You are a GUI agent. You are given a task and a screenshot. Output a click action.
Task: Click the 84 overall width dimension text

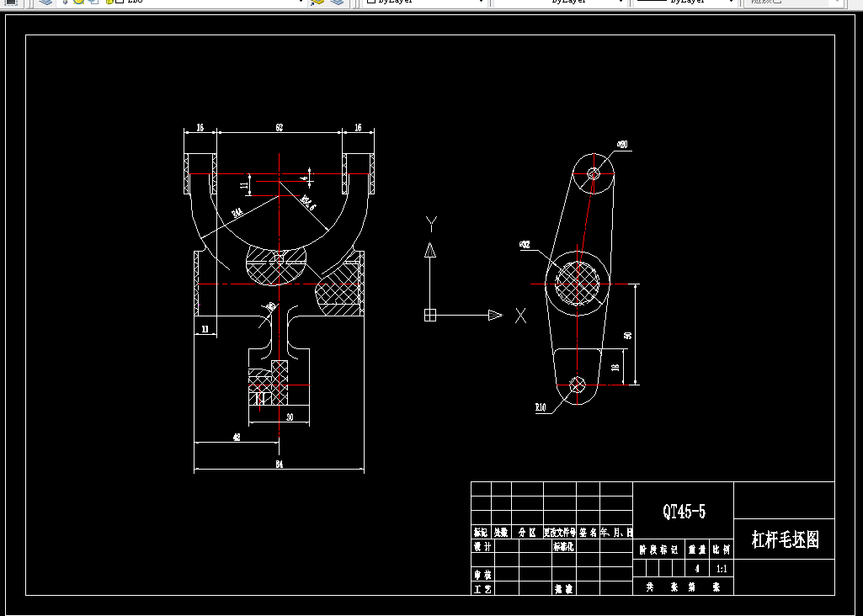pyautogui.click(x=279, y=465)
